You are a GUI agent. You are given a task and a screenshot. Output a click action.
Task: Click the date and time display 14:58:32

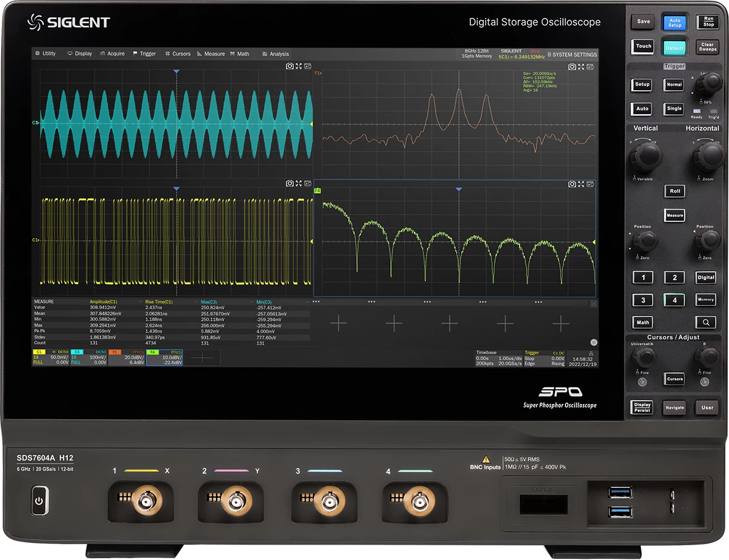[583, 361]
